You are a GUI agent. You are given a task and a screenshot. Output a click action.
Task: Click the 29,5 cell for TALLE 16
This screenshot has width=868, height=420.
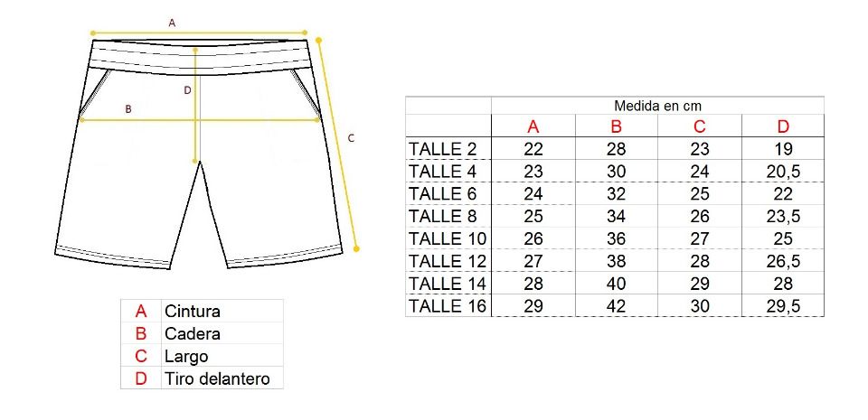(x=783, y=305)
